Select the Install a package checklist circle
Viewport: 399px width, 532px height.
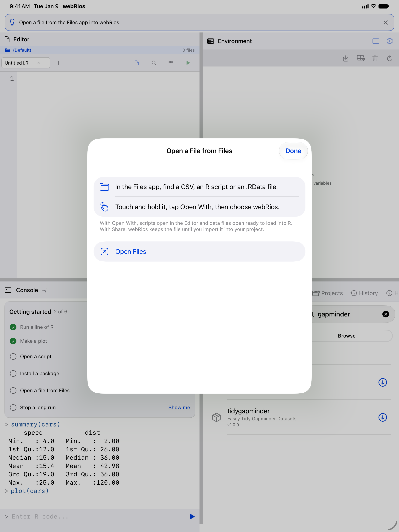pos(13,373)
